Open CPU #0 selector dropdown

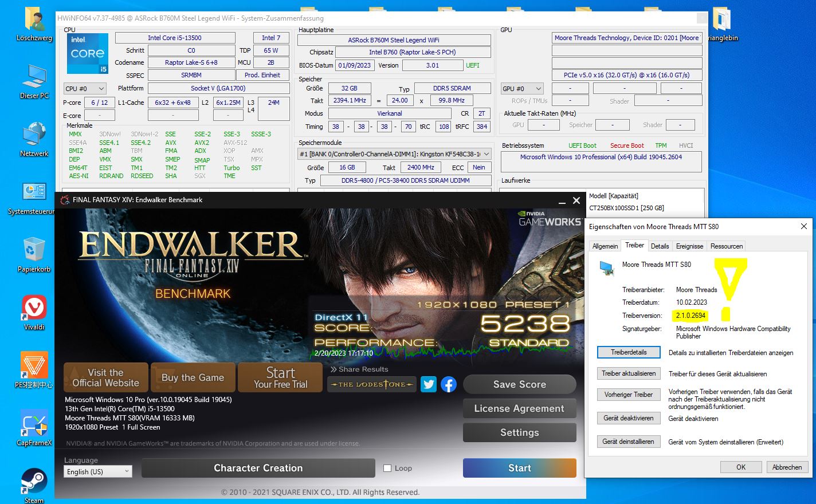click(85, 88)
